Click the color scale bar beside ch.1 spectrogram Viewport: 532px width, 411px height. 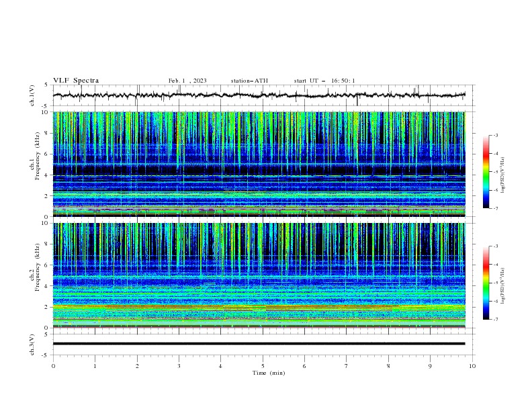click(486, 172)
